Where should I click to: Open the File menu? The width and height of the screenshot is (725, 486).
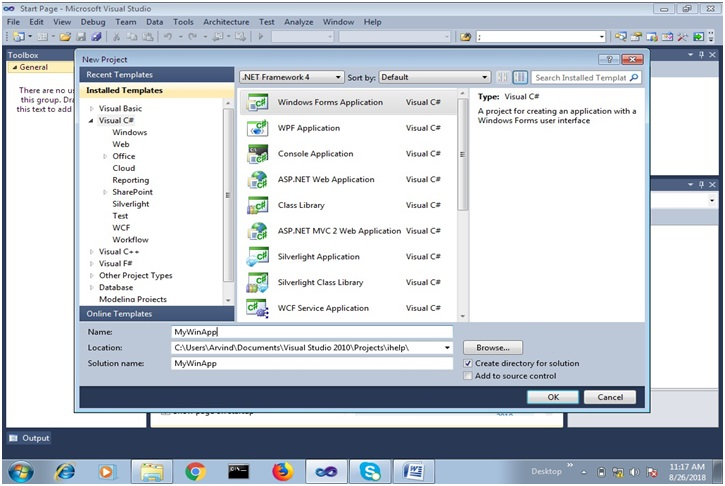pos(13,22)
